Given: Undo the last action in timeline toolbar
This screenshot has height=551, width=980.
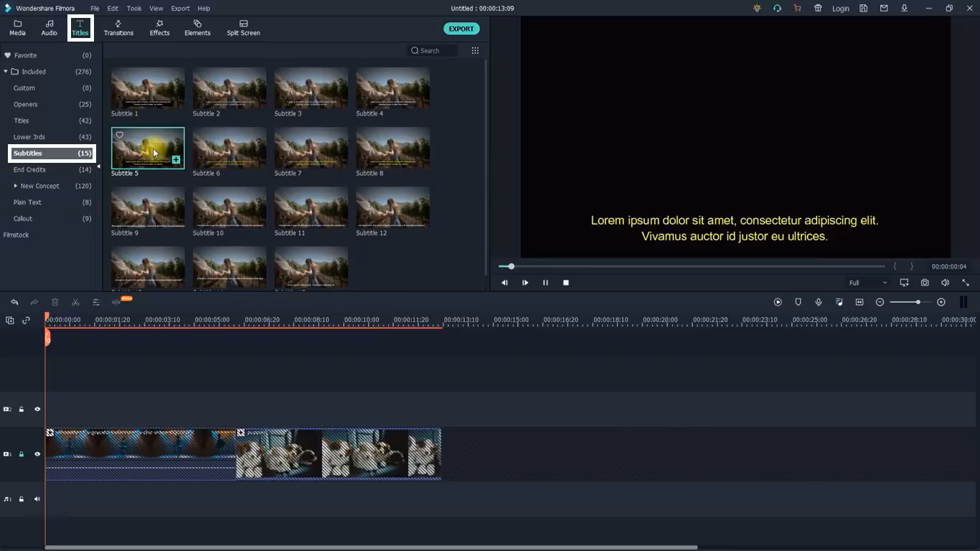Looking at the screenshot, I should click(14, 302).
